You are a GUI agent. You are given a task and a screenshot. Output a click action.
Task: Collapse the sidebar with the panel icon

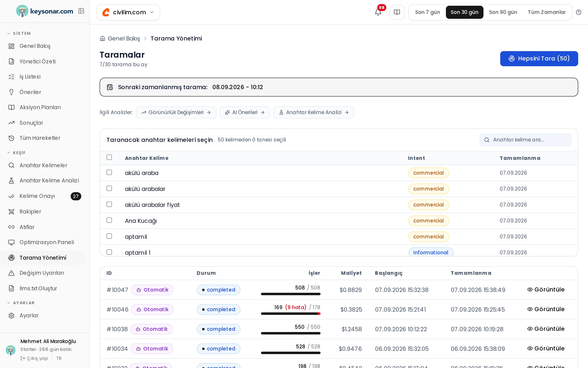point(81,11)
